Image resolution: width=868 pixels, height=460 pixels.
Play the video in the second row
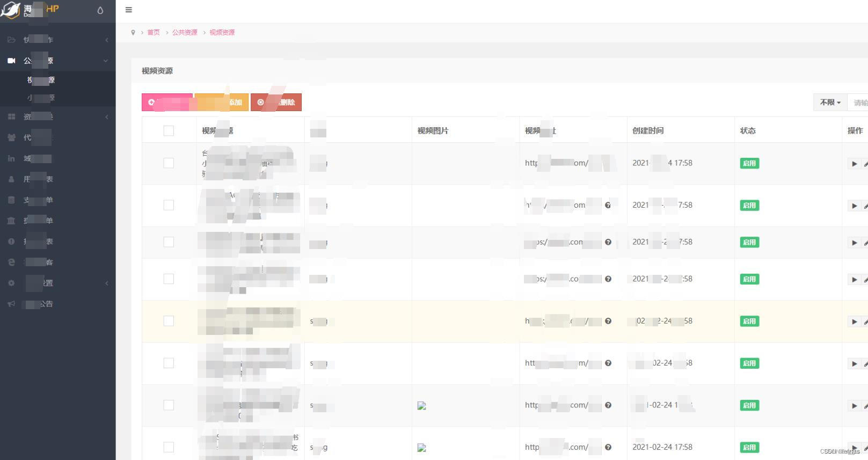pos(854,206)
